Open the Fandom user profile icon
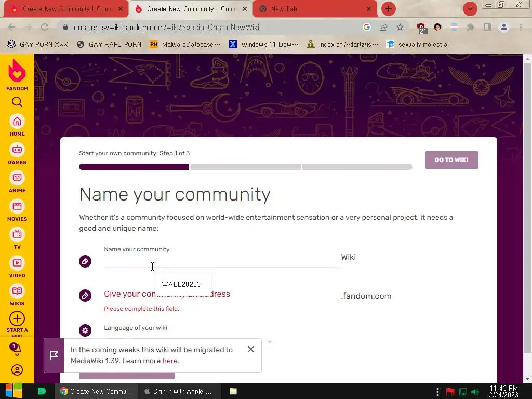This screenshot has width=532, height=399. click(17, 370)
